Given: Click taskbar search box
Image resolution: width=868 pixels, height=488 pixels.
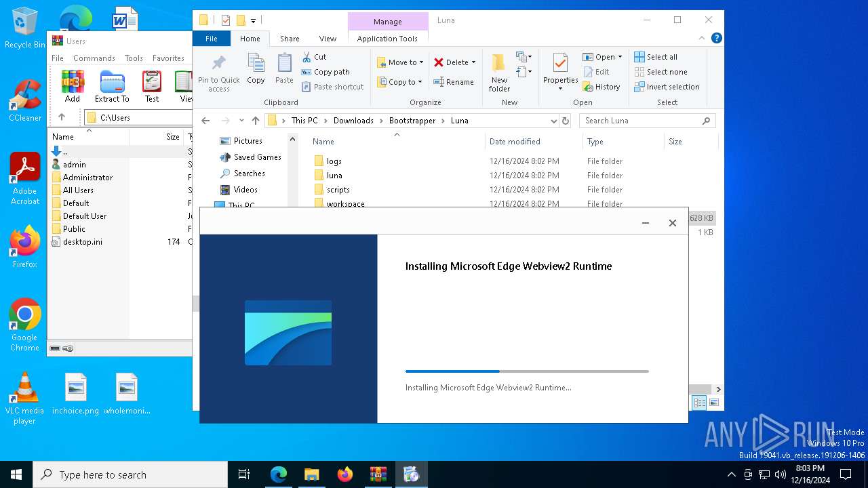Looking at the screenshot, I should click(130, 474).
